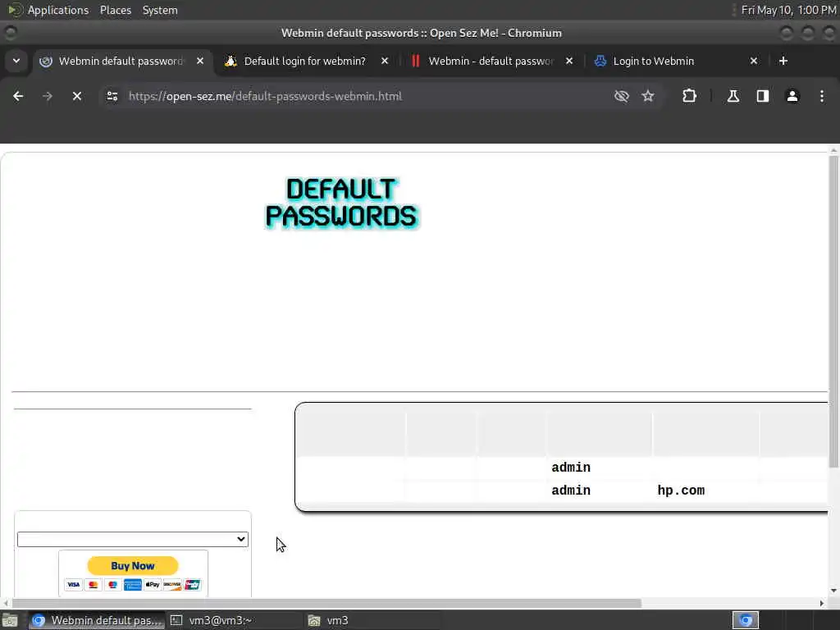Bookmark this page with the star

coord(648,96)
